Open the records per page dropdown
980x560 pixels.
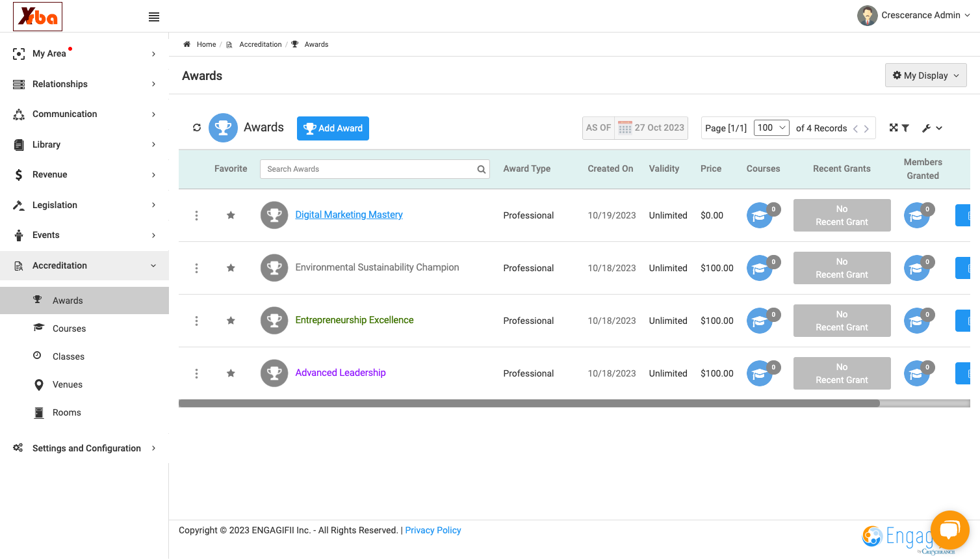pos(771,128)
